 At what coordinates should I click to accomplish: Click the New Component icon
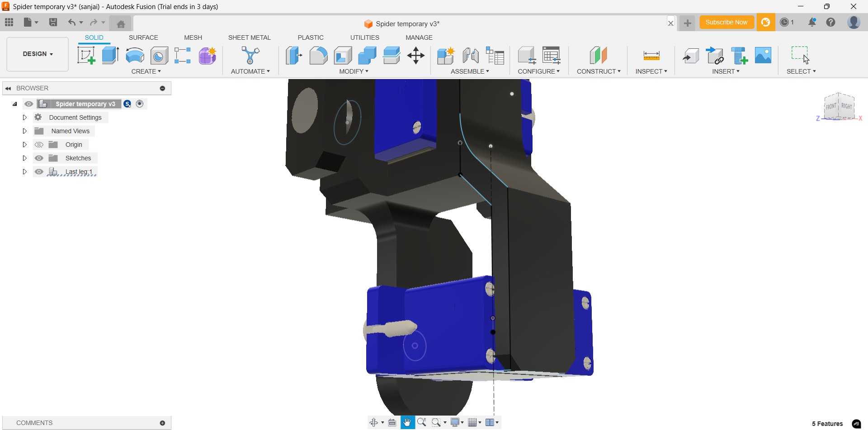(446, 56)
